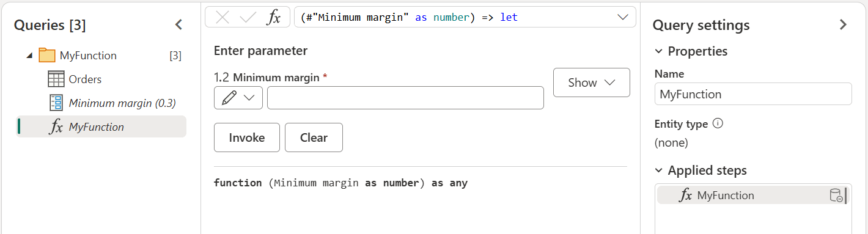Image resolution: width=868 pixels, height=234 pixels.
Task: Collapse the Properties section
Action: pyautogui.click(x=658, y=51)
